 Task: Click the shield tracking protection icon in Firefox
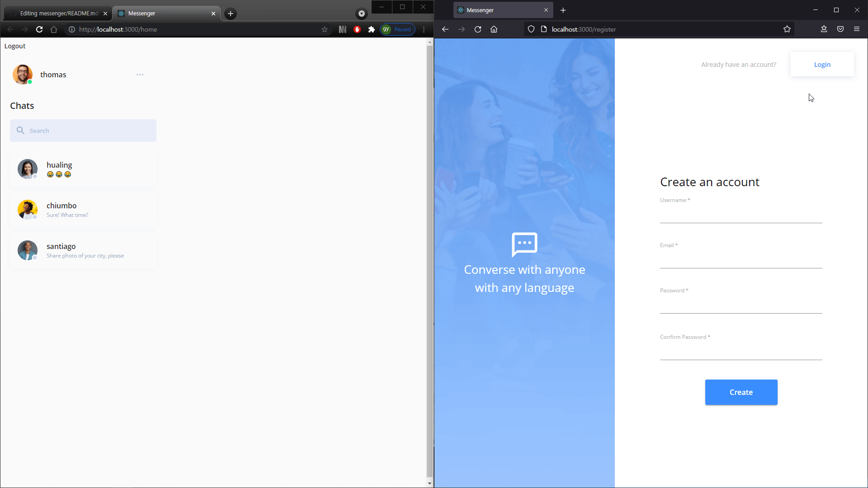coord(531,29)
